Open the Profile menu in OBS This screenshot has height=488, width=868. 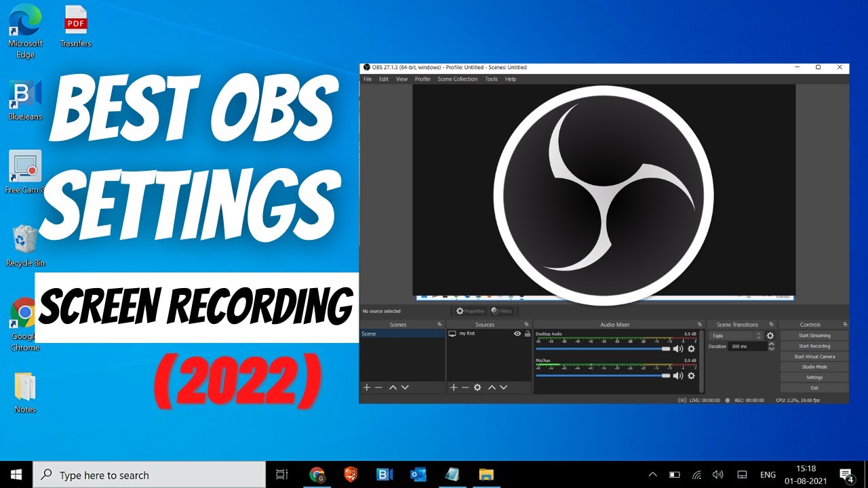pyautogui.click(x=422, y=79)
